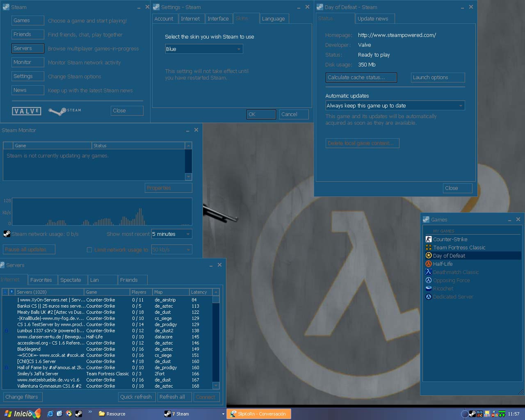Open the Interface tab in Settings
The width and height of the screenshot is (525, 420).
coord(218,19)
